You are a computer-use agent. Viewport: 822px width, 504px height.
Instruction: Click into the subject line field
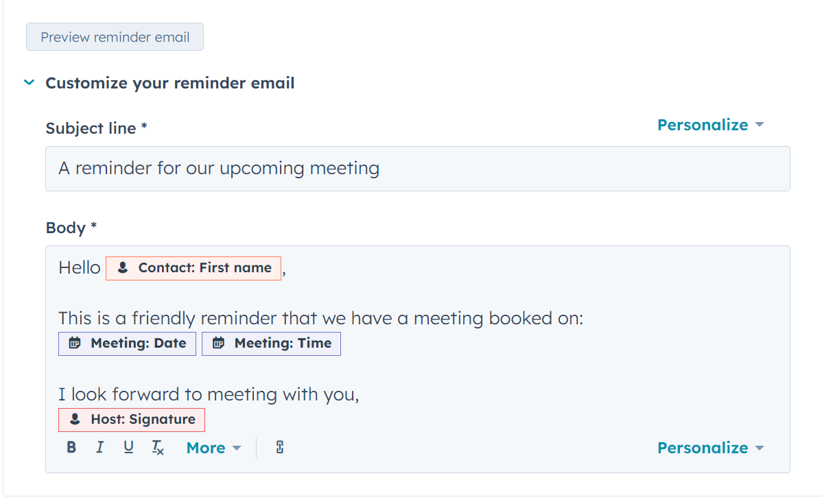(412, 169)
